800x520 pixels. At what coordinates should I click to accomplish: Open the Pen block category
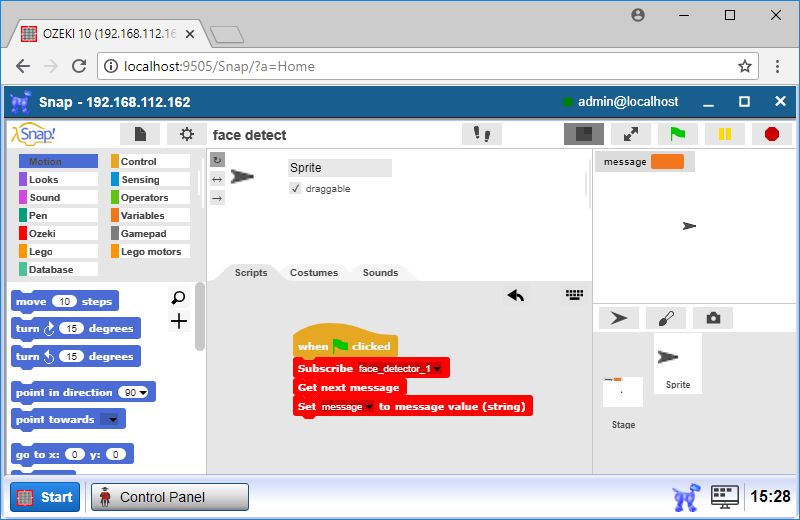coord(58,215)
